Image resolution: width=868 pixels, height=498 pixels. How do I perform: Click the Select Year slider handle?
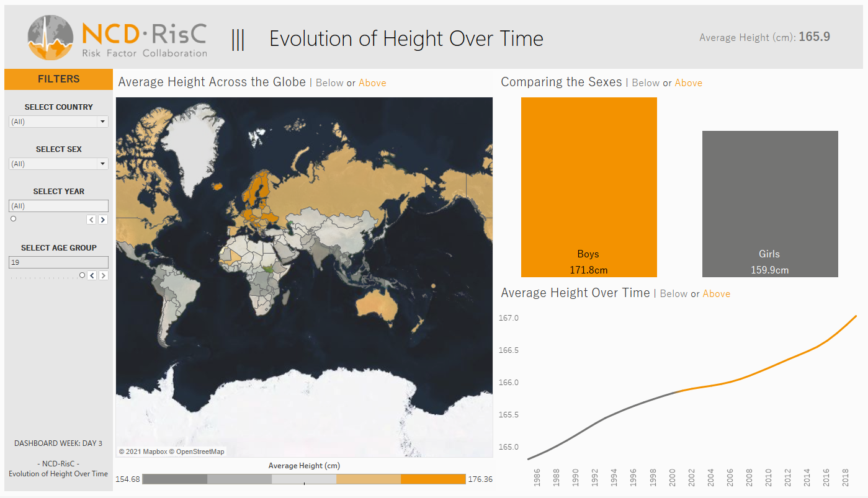13,219
